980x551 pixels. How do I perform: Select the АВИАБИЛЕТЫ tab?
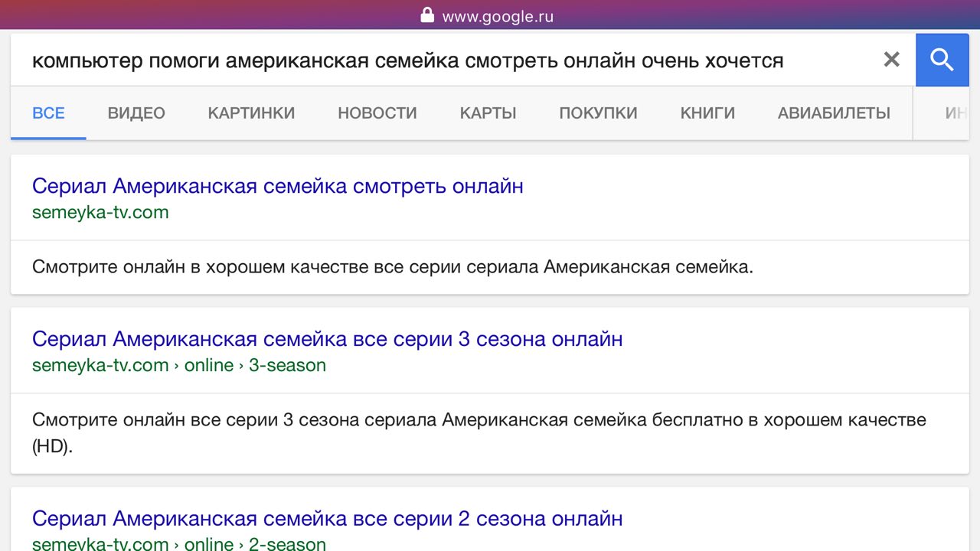pos(834,113)
